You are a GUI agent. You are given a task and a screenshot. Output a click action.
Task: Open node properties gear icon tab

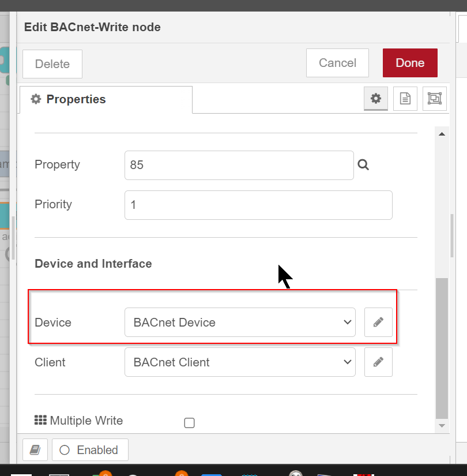[376, 98]
